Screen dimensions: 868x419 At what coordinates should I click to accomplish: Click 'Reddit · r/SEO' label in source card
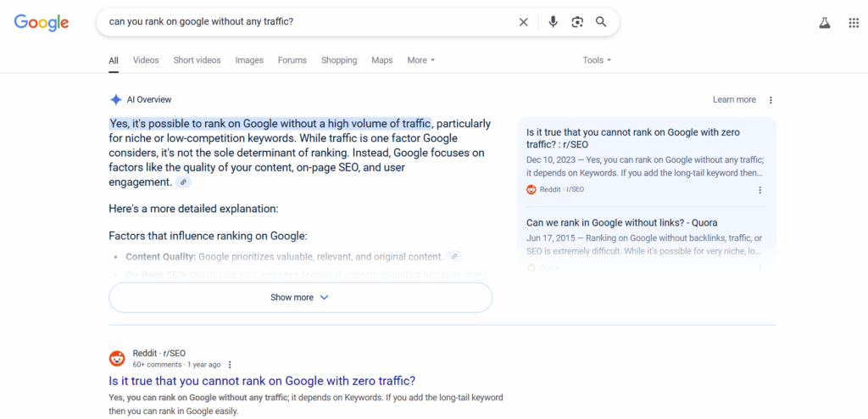562,189
